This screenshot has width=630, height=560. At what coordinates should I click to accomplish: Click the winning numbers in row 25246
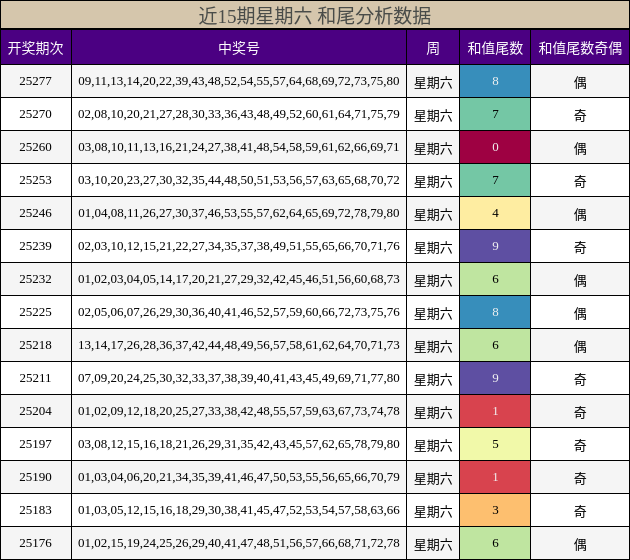pos(239,213)
